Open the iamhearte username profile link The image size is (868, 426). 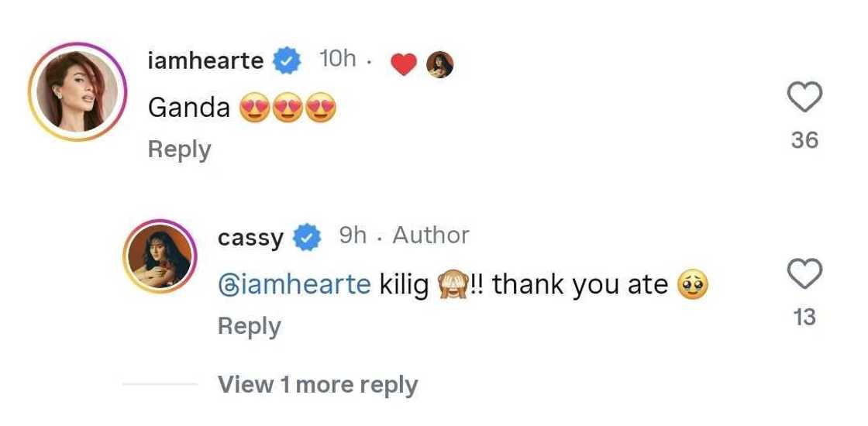pyautogui.click(x=205, y=60)
